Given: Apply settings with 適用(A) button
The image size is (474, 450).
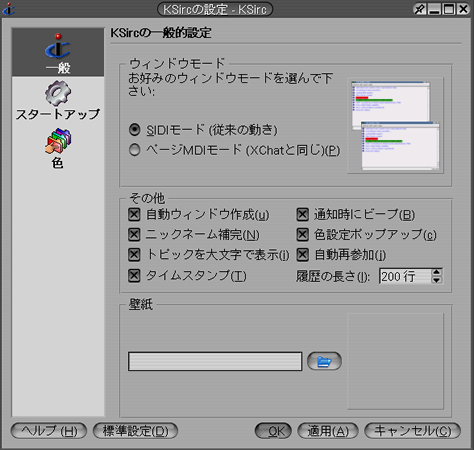Looking at the screenshot, I should (x=328, y=431).
